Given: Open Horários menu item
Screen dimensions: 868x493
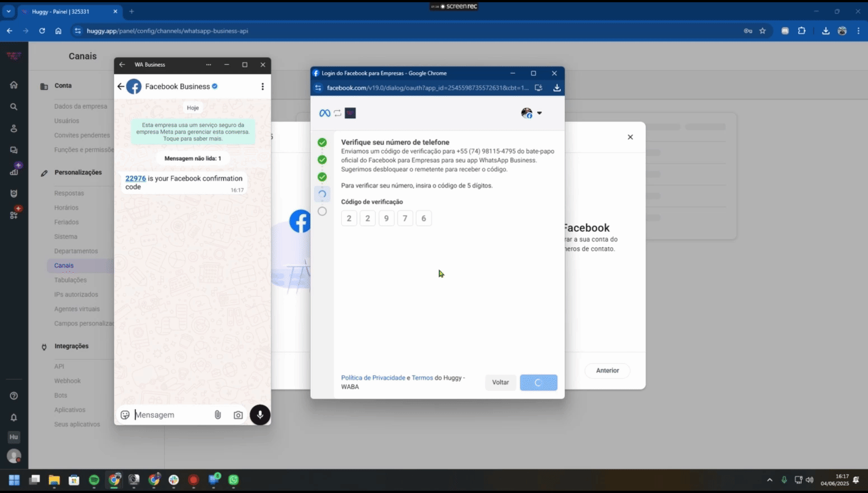Looking at the screenshot, I should coord(66,208).
